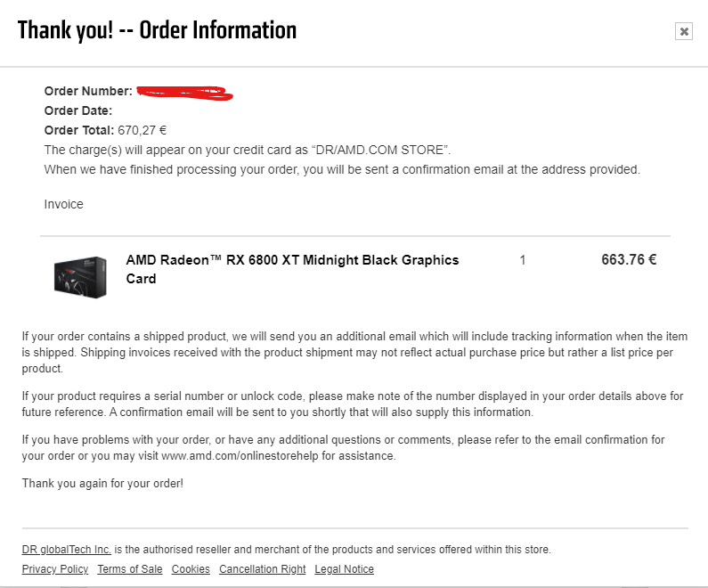
Task: Click the Order Total amount 670,27 €
Action: (143, 130)
